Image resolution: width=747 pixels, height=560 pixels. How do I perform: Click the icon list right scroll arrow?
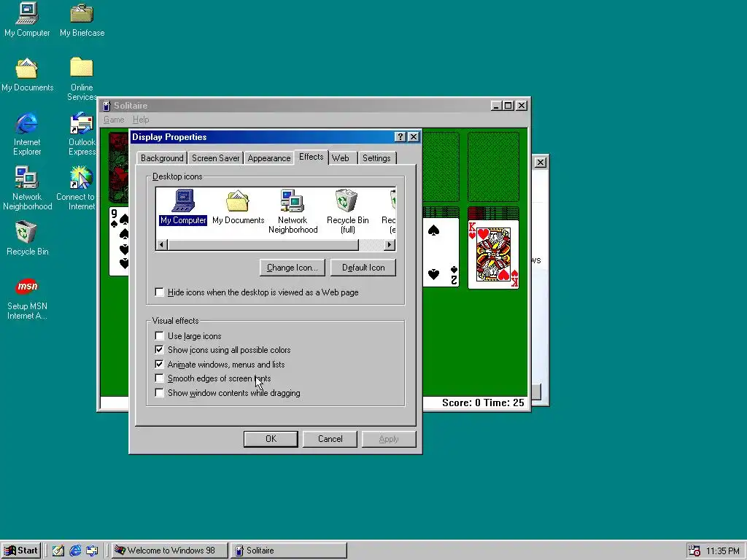[390, 245]
